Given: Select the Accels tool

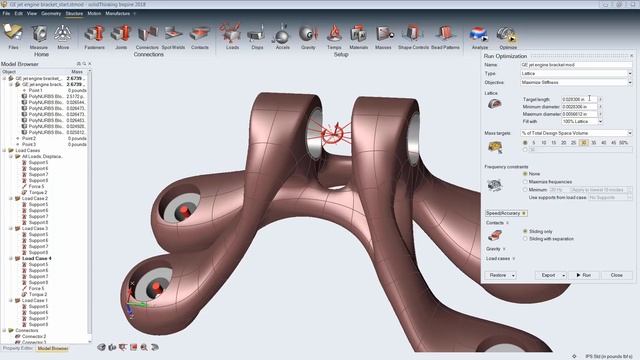Looking at the screenshot, I should point(282,34).
